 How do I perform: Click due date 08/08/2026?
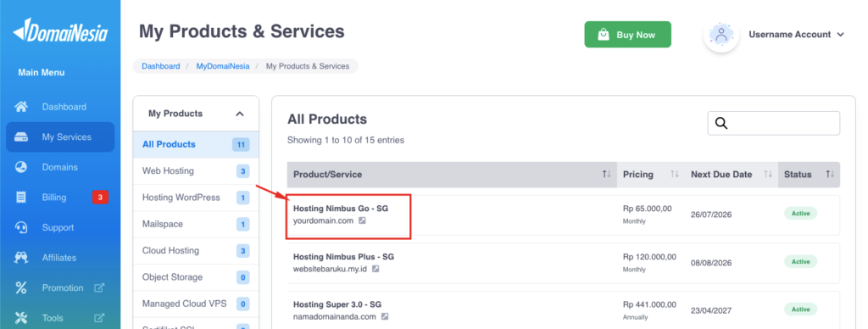click(711, 263)
